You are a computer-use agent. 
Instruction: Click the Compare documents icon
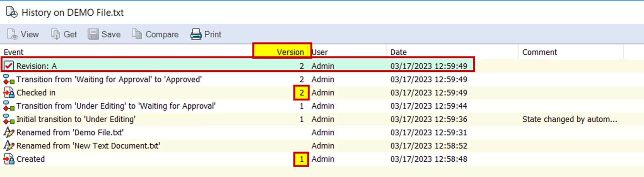tap(137, 34)
